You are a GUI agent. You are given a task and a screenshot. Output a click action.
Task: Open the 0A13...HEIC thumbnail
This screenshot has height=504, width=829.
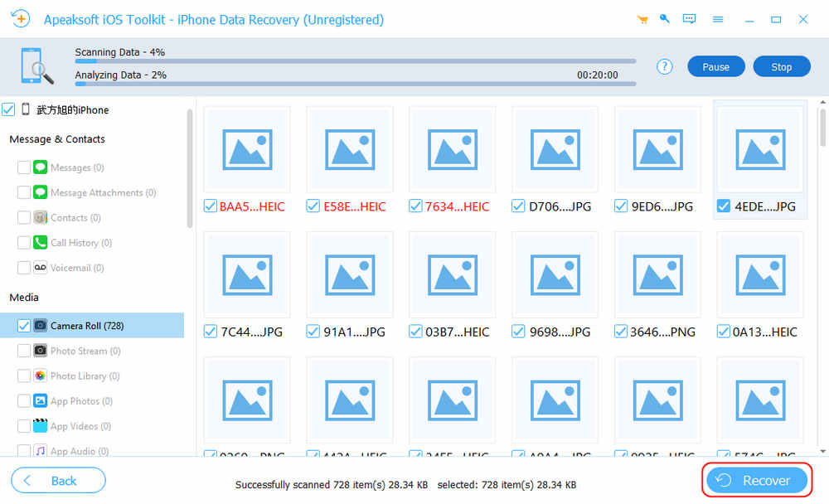pos(760,275)
